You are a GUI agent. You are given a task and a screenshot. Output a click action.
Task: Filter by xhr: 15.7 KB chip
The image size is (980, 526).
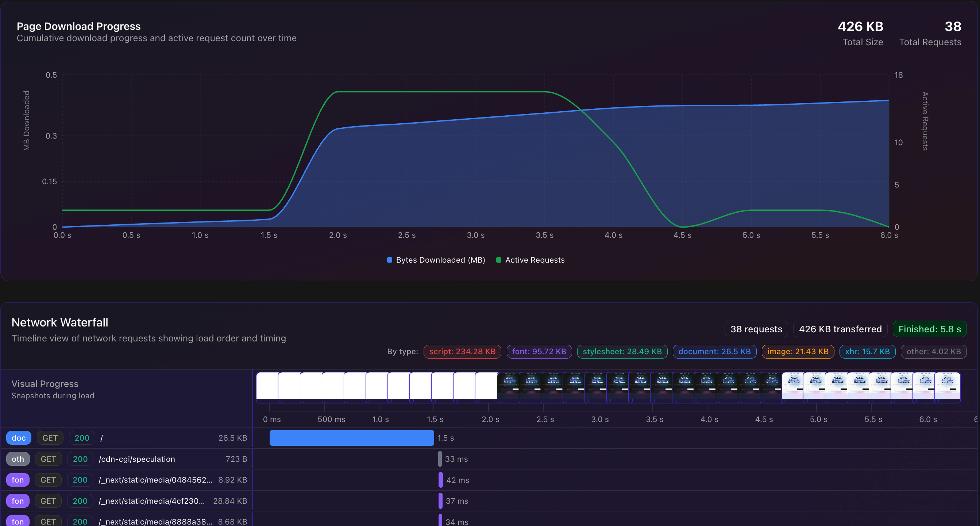click(x=867, y=351)
